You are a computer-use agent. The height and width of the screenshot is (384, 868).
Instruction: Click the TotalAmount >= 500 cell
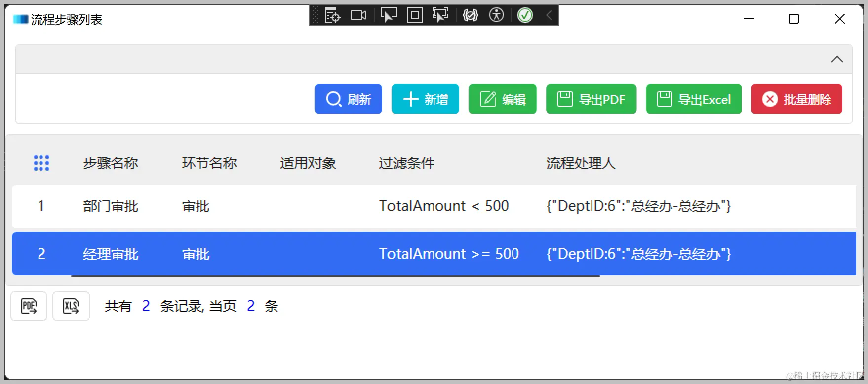(449, 254)
